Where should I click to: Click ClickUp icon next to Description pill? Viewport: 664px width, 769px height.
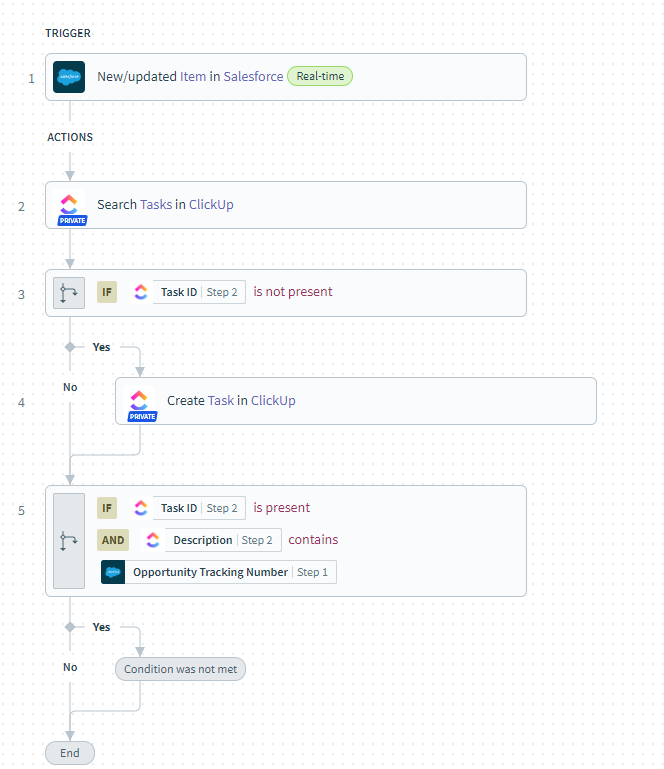pyautogui.click(x=152, y=540)
